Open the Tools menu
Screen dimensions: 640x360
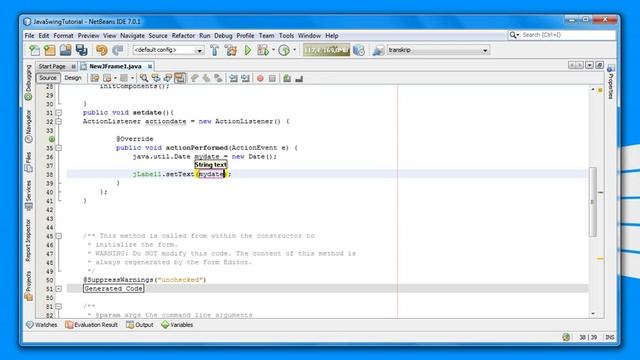[x=286, y=36]
